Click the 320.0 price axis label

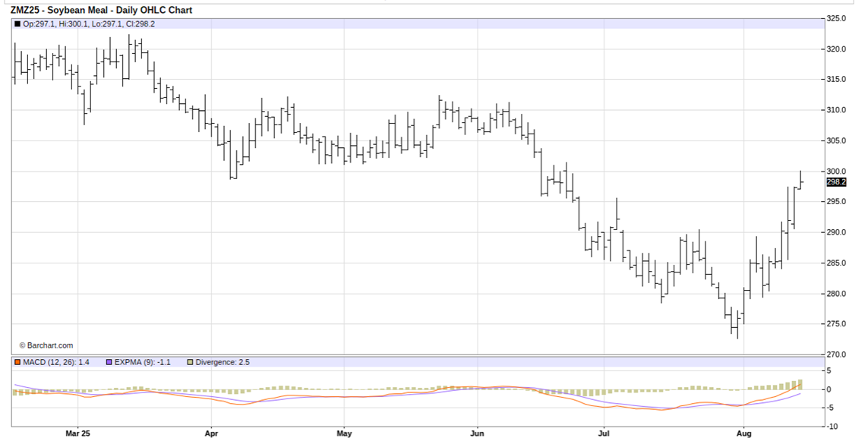[x=836, y=49]
